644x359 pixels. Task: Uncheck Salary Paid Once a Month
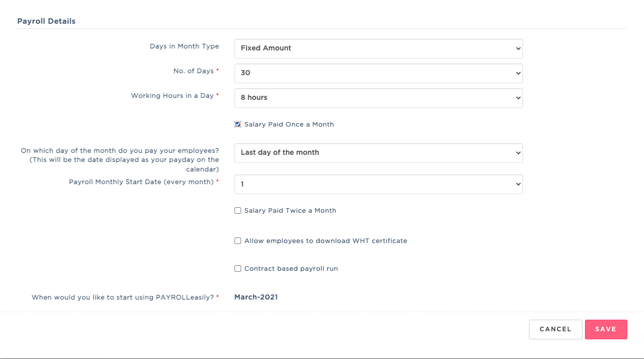[238, 125]
